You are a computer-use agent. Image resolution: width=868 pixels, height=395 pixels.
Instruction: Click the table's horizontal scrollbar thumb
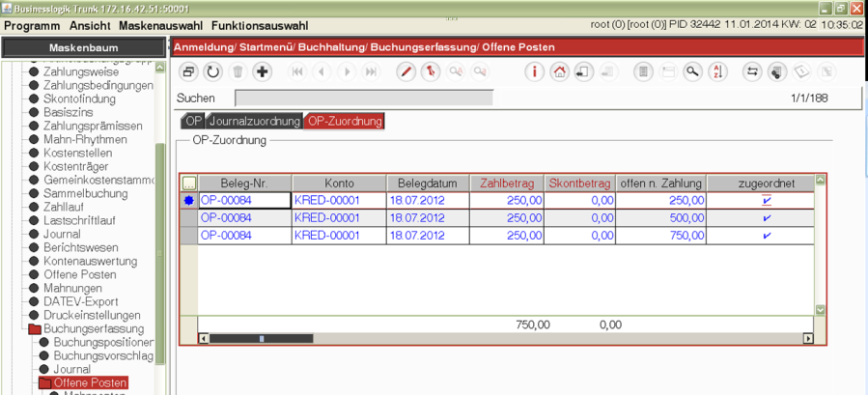261,339
